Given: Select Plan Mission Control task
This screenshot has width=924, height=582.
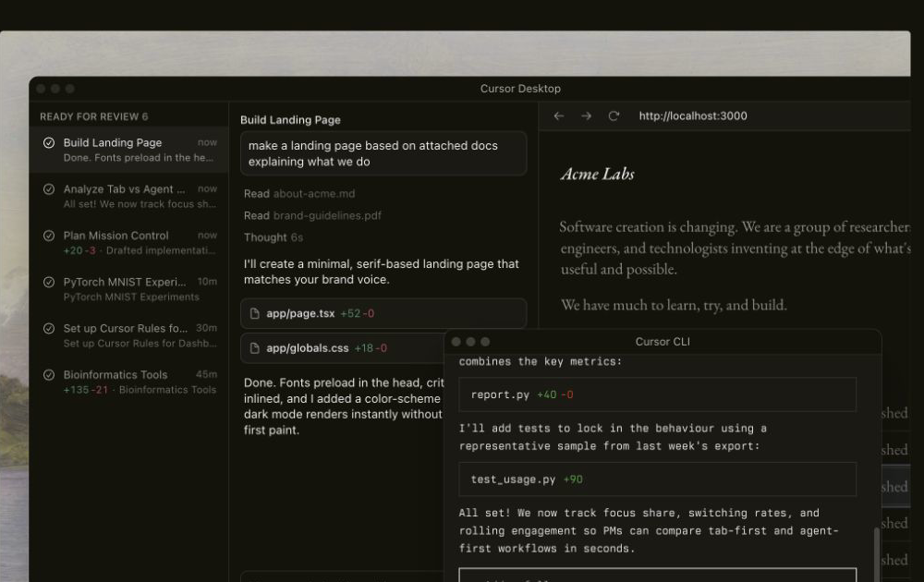Looking at the screenshot, I should point(129,243).
